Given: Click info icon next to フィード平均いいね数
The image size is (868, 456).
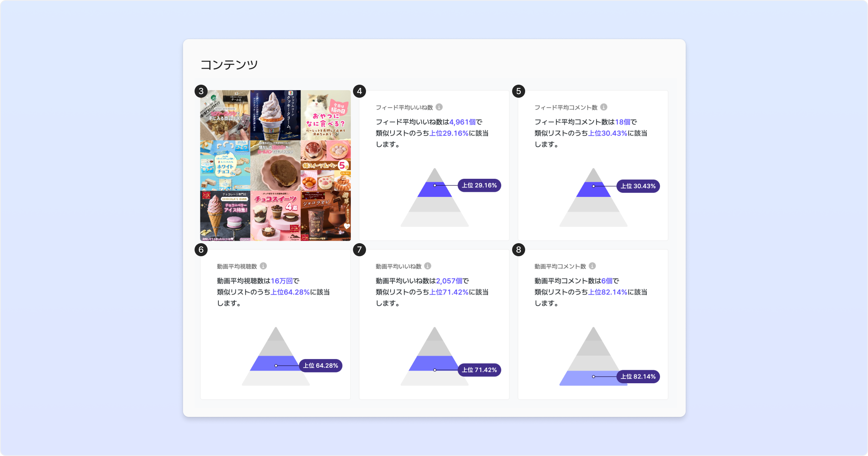Looking at the screenshot, I should [x=439, y=107].
